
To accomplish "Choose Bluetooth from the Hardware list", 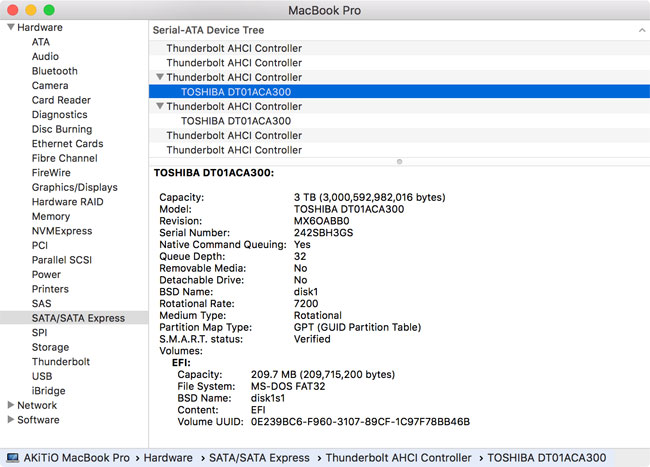I will 54,71.
